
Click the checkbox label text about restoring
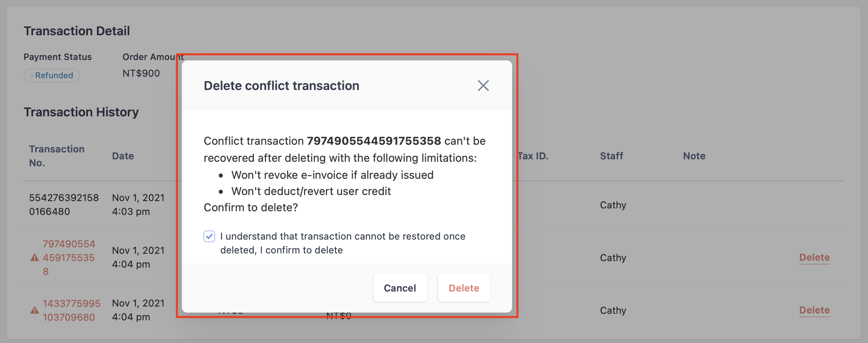pyautogui.click(x=343, y=243)
